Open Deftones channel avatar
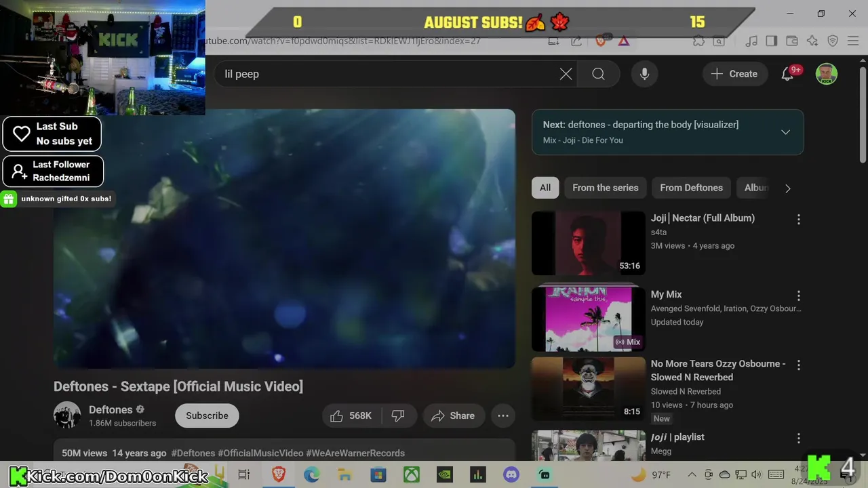This screenshot has width=868, height=488. click(67, 415)
